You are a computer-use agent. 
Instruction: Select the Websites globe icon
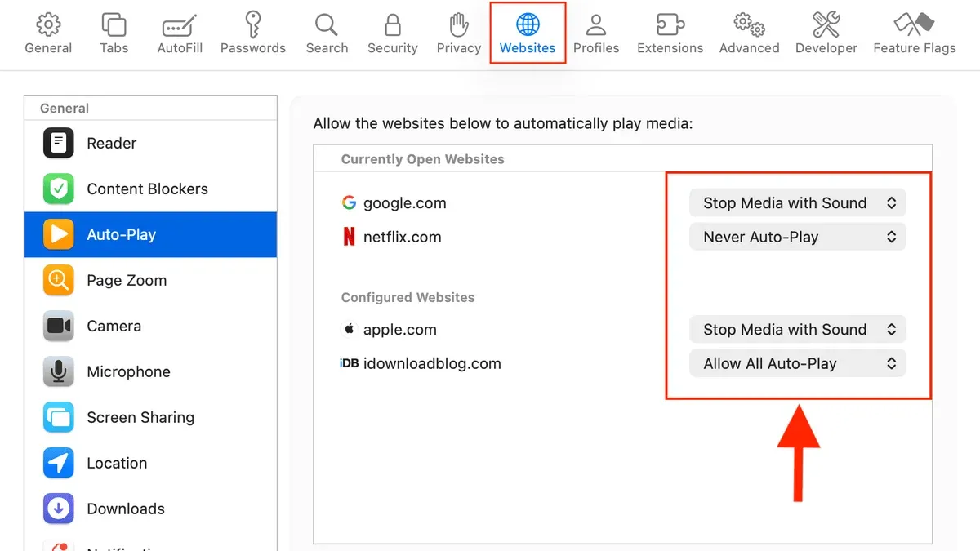pos(528,24)
